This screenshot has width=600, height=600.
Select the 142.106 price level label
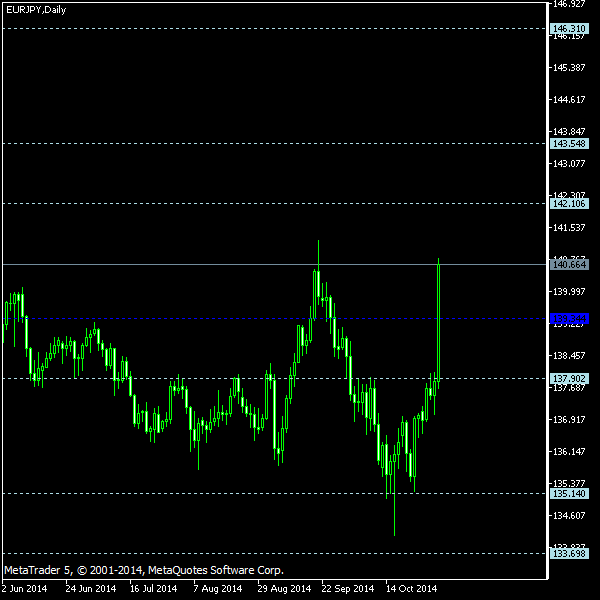pyautogui.click(x=569, y=204)
